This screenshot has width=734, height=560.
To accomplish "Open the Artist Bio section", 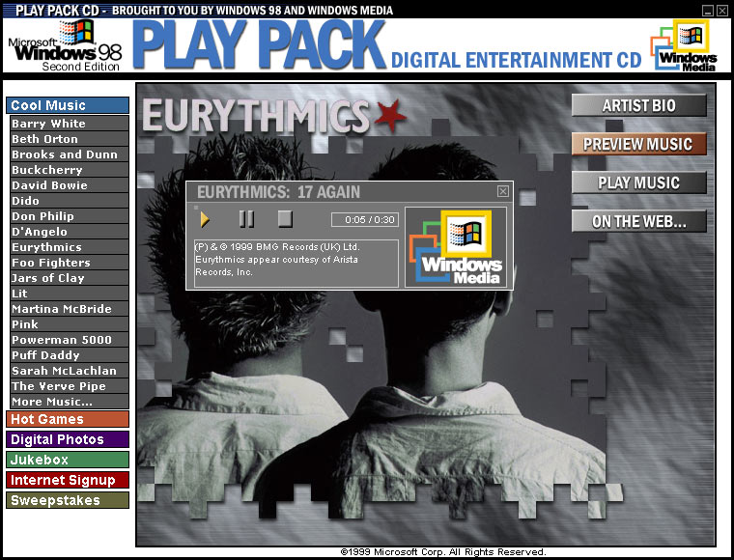I will tap(638, 105).
